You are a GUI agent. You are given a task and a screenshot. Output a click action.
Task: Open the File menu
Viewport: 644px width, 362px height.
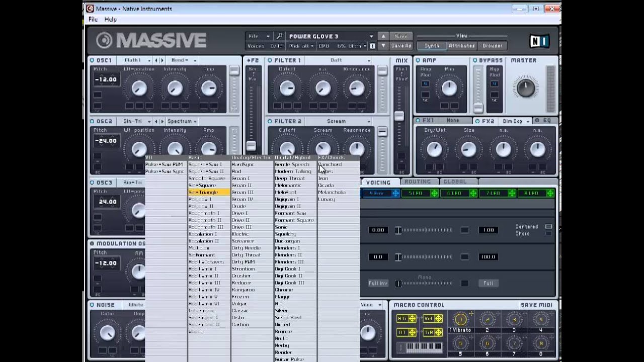point(93,19)
